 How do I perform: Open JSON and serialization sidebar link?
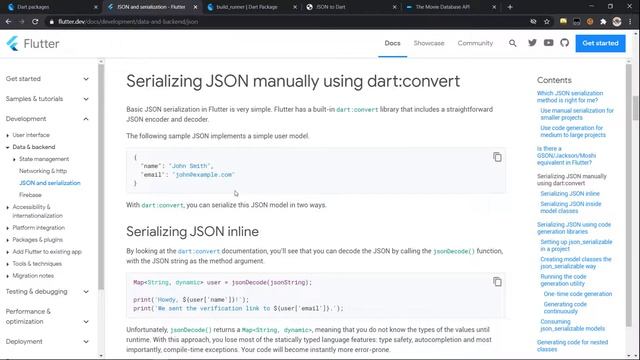coord(49,183)
